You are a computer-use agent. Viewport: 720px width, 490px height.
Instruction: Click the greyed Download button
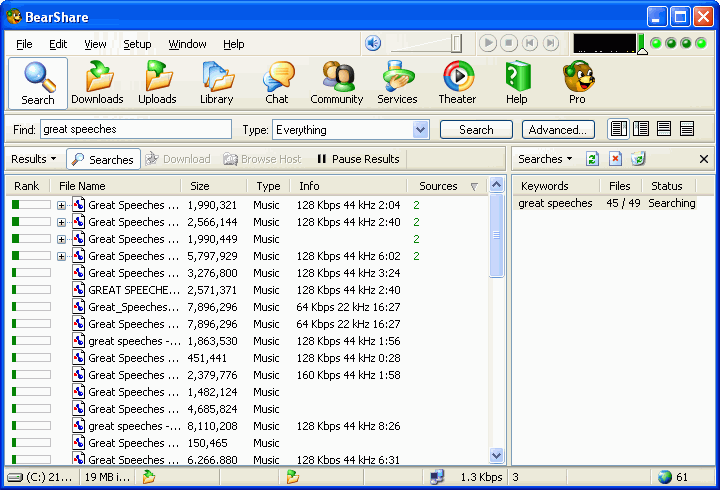pos(178,159)
